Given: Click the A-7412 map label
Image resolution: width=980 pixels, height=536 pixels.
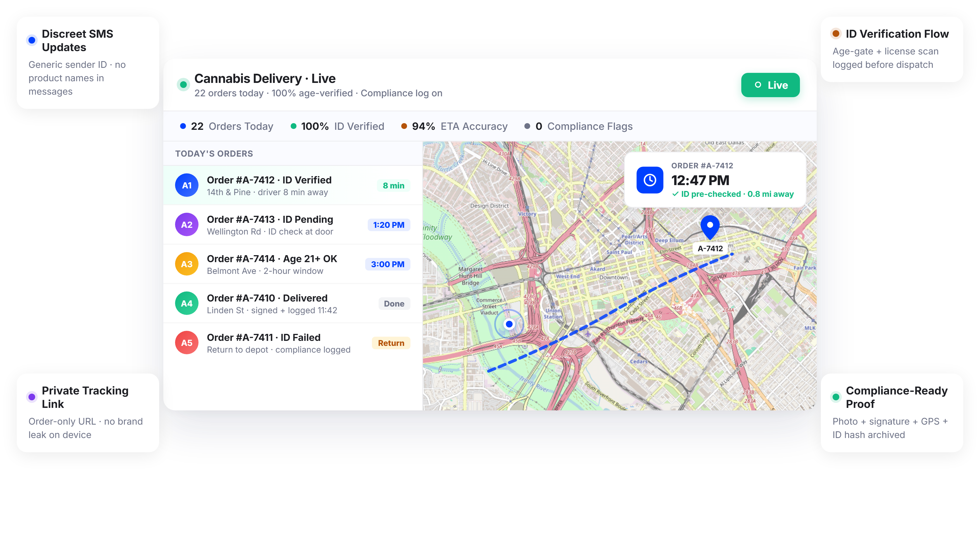Looking at the screenshot, I should [710, 248].
